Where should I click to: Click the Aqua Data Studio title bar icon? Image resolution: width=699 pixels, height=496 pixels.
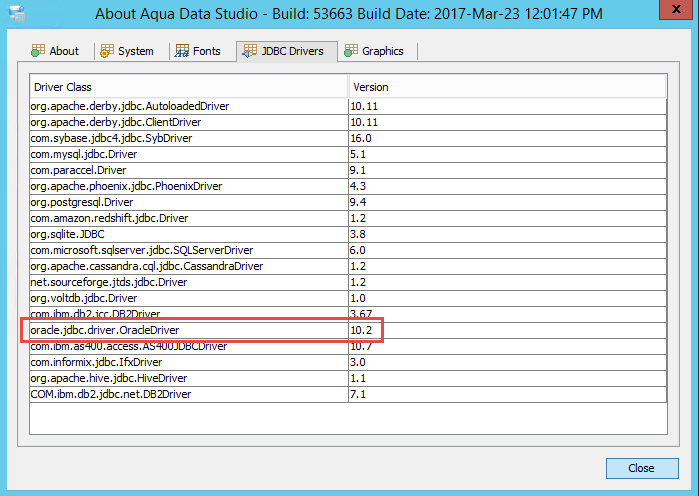pos(17,13)
